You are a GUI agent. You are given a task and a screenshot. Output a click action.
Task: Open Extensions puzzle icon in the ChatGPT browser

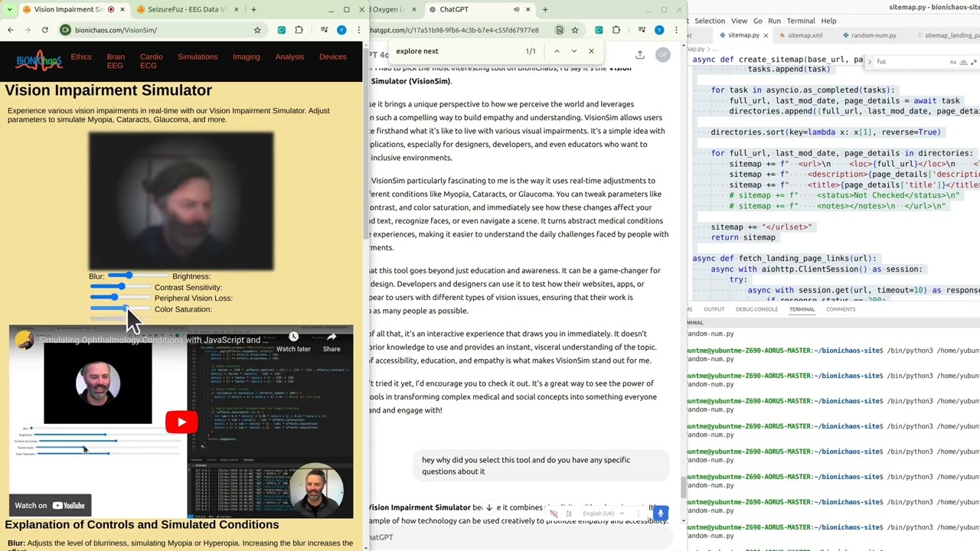coord(616,30)
